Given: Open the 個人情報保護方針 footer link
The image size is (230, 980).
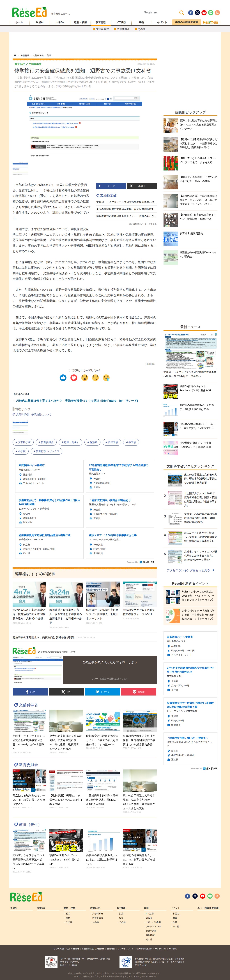Looking at the screenshot, I should 156,948.
